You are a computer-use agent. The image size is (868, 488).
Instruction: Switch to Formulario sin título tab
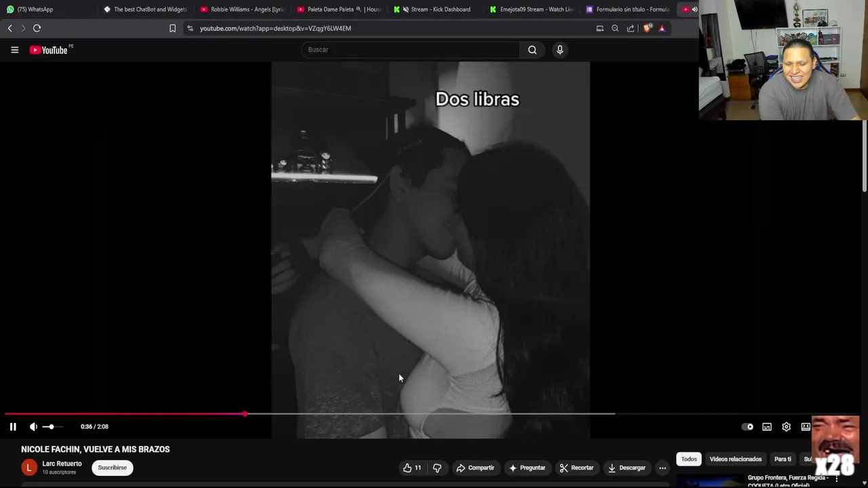(x=629, y=9)
